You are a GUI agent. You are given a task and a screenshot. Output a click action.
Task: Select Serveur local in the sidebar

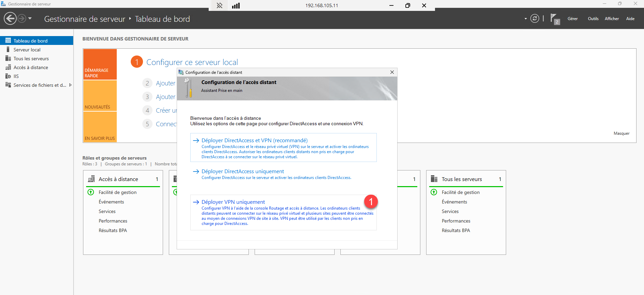pyautogui.click(x=27, y=50)
